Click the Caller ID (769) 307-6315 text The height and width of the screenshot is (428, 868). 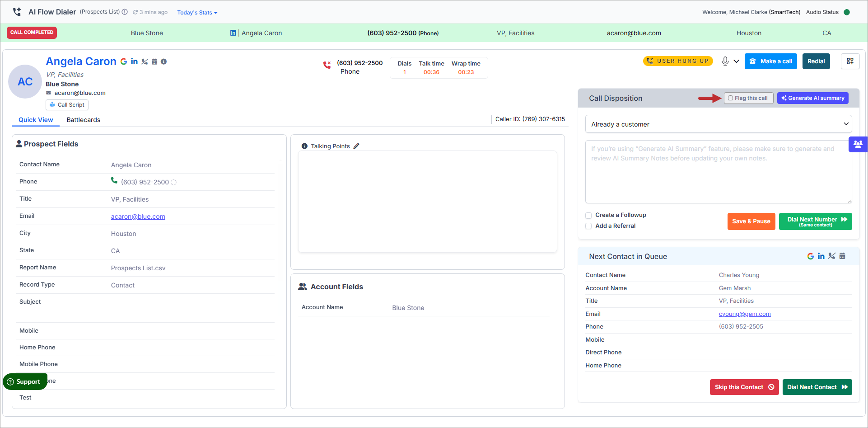(530, 119)
